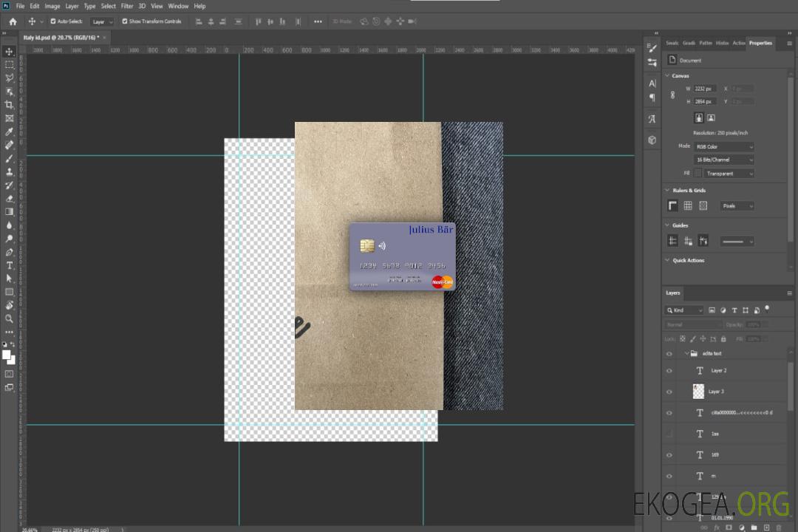Click the grid icon under Rulers & Grids
798x532 pixels.
coord(687,206)
